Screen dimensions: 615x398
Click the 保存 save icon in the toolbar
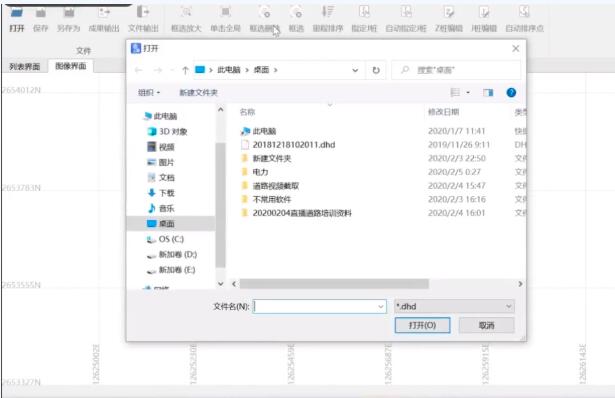point(40,13)
